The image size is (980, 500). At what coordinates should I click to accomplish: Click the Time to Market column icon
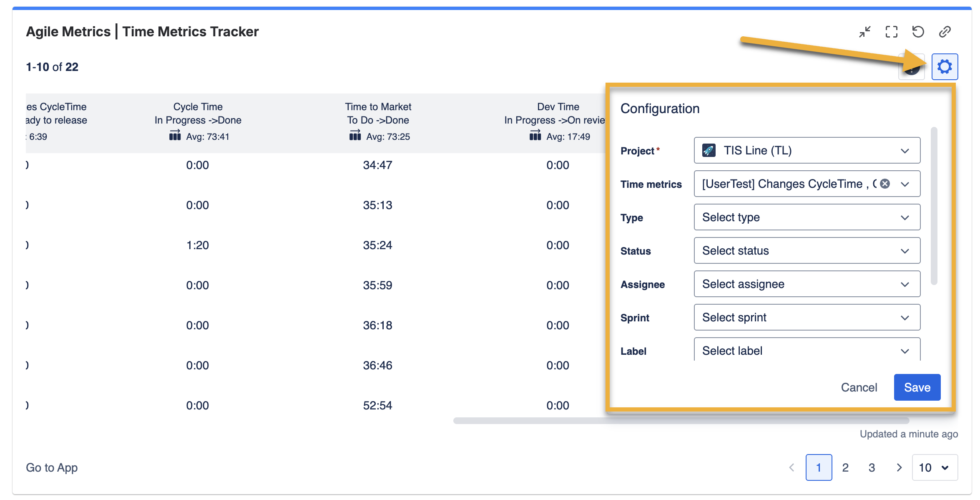[x=355, y=136]
